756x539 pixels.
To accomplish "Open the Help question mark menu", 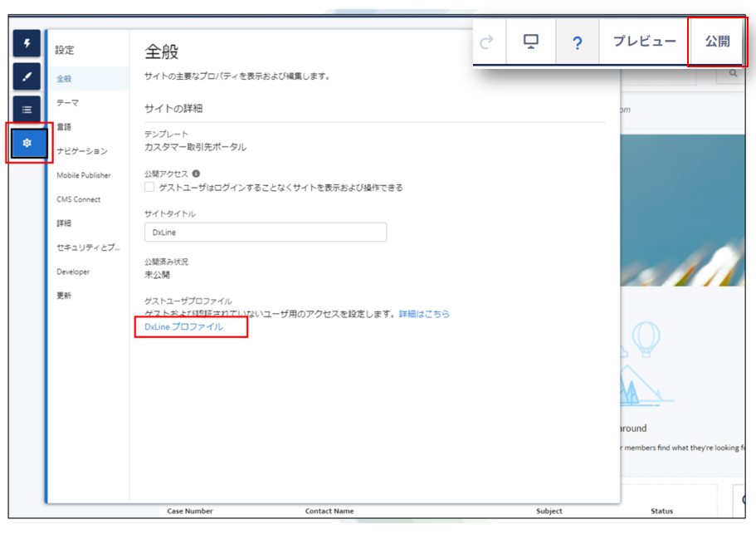I will (578, 42).
